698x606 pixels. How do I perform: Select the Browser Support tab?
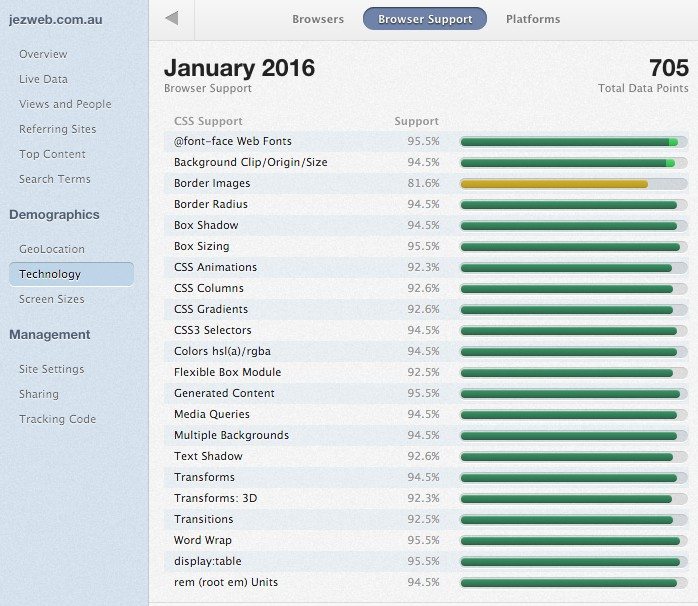pyautogui.click(x=425, y=19)
